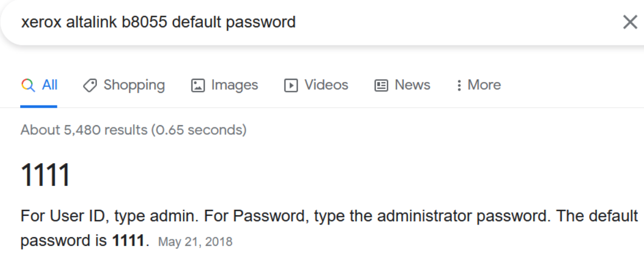Select the All results tab label
Viewport: 644px width, 259px height.
pyautogui.click(x=50, y=85)
